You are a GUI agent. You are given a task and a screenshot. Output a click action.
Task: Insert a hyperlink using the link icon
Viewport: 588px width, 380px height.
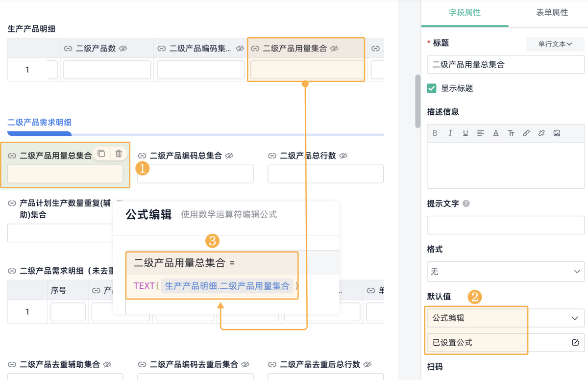tap(526, 133)
